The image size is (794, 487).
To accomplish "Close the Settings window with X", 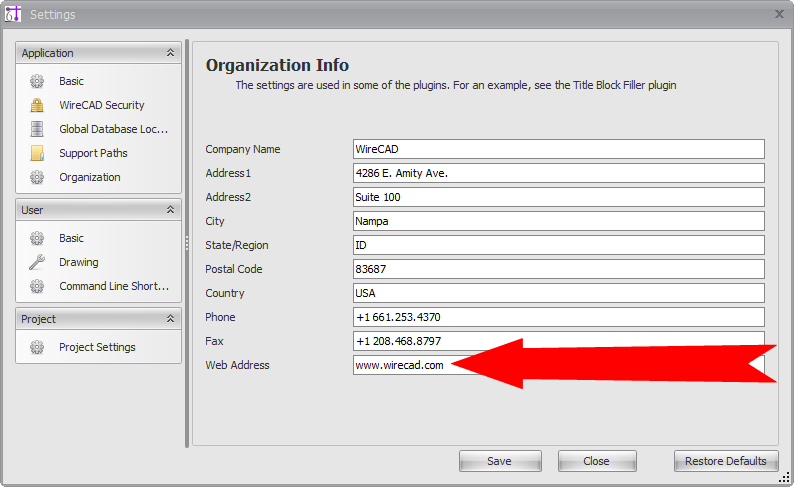I will coord(779,14).
